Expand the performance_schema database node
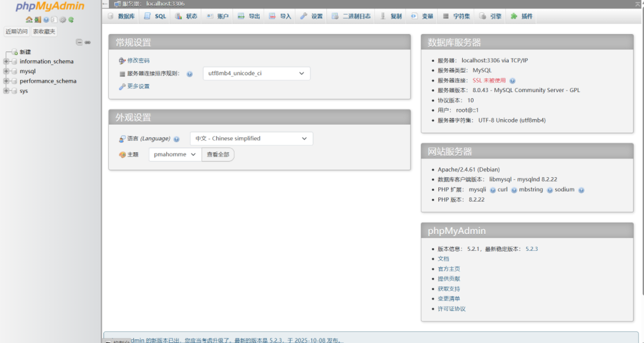This screenshot has width=644, height=343. 6,81
